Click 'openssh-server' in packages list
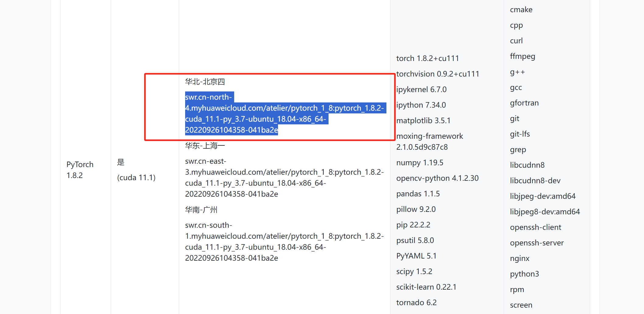 click(x=537, y=243)
